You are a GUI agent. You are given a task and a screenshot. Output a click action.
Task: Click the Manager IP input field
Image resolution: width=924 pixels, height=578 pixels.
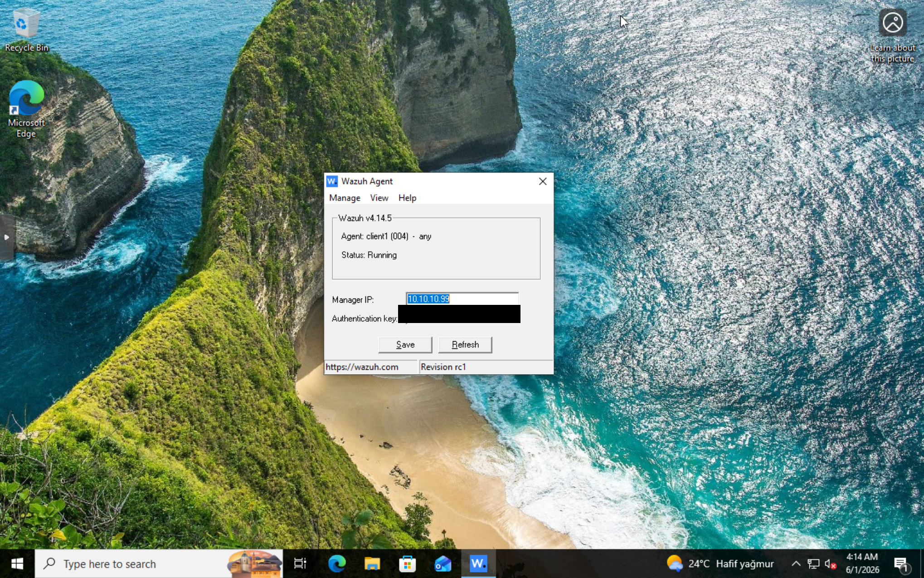click(462, 299)
